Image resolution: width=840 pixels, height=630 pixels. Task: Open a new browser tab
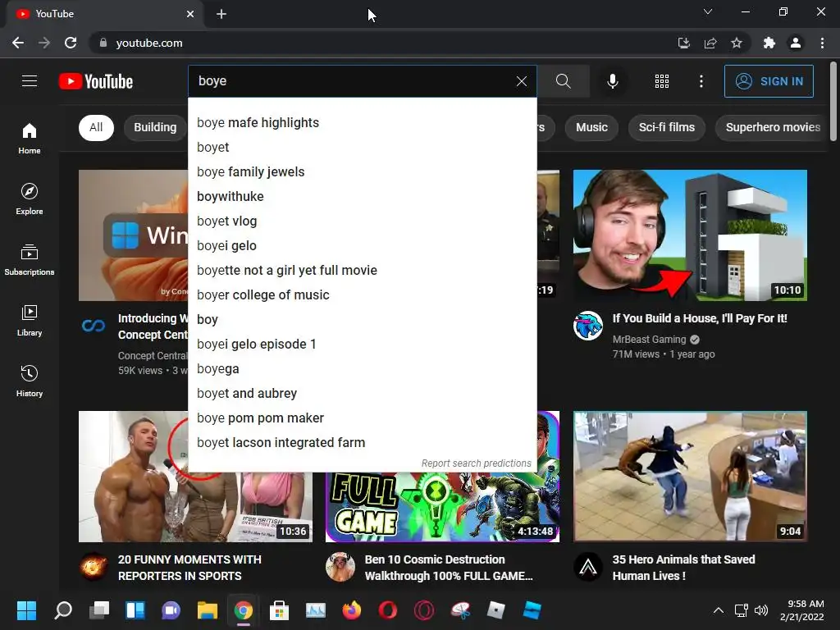[221, 14]
